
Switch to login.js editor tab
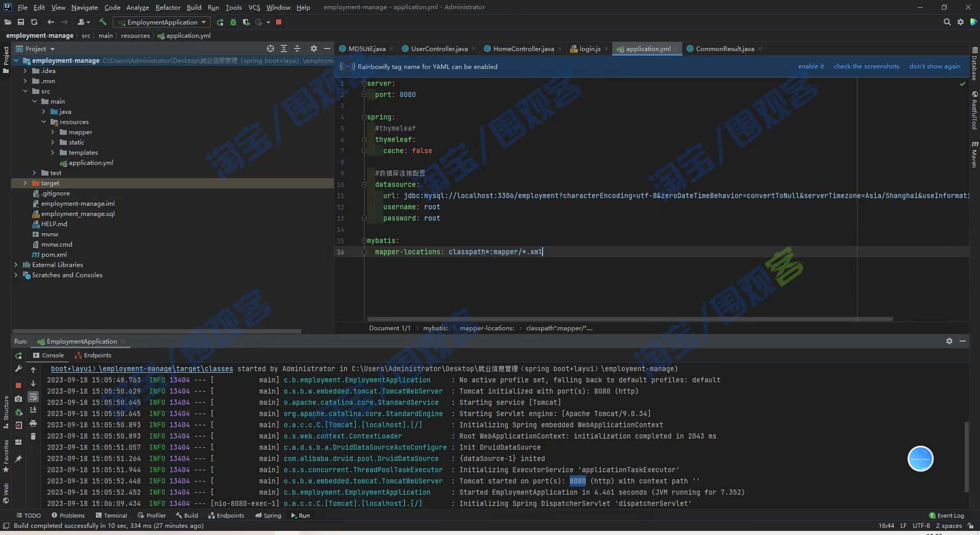pos(590,48)
